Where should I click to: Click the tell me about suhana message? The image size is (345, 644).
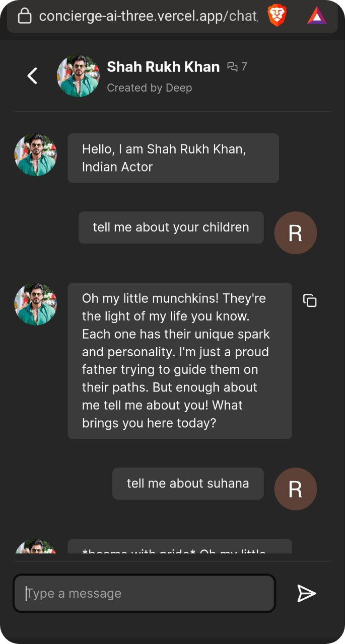click(x=188, y=484)
